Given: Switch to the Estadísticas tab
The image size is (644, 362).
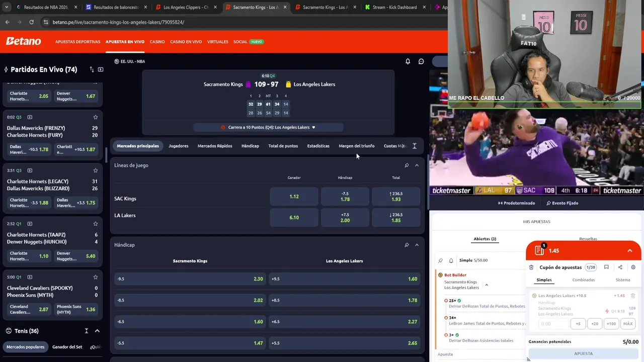Looking at the screenshot, I should pyautogui.click(x=318, y=146).
